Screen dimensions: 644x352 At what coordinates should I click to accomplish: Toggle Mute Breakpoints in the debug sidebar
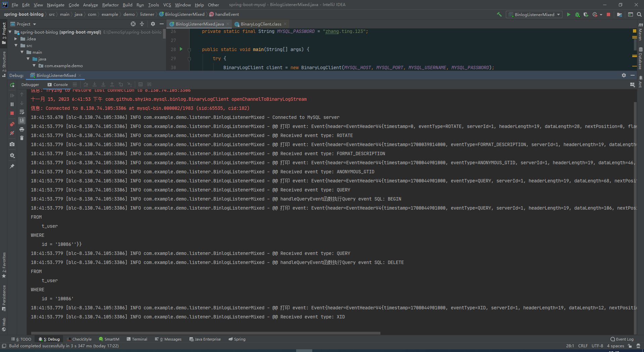(12, 133)
